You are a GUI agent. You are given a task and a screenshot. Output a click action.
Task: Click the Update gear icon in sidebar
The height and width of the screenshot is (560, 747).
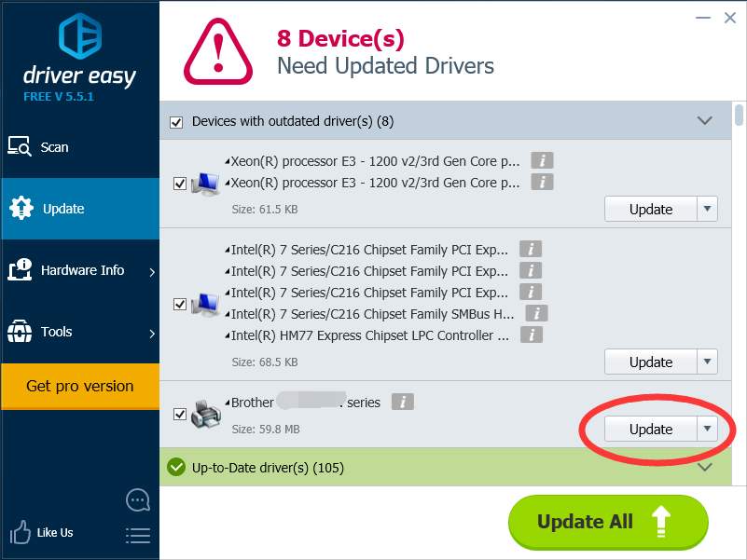(21, 208)
